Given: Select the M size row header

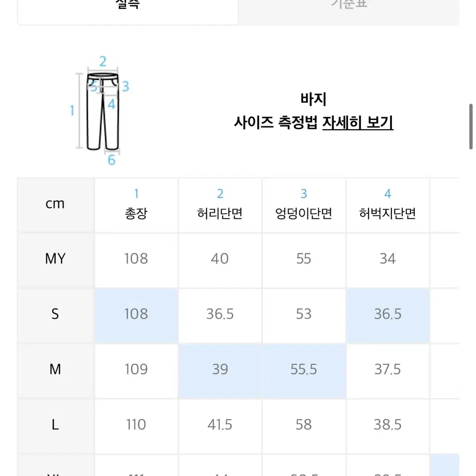Looking at the screenshot, I should click(55, 370).
